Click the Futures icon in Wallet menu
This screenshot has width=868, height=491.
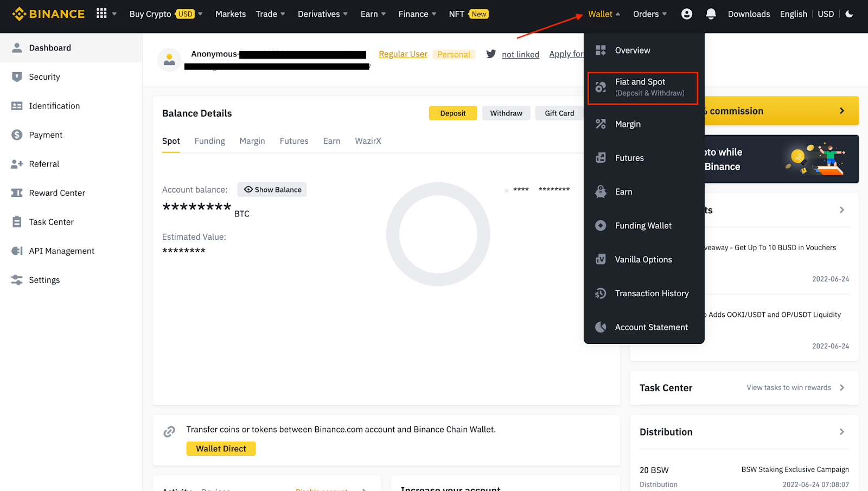point(601,158)
